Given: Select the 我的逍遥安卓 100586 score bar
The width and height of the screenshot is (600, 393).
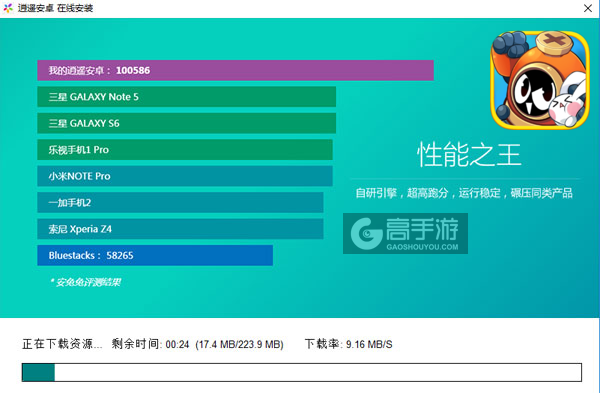Looking at the screenshot, I should [235, 70].
